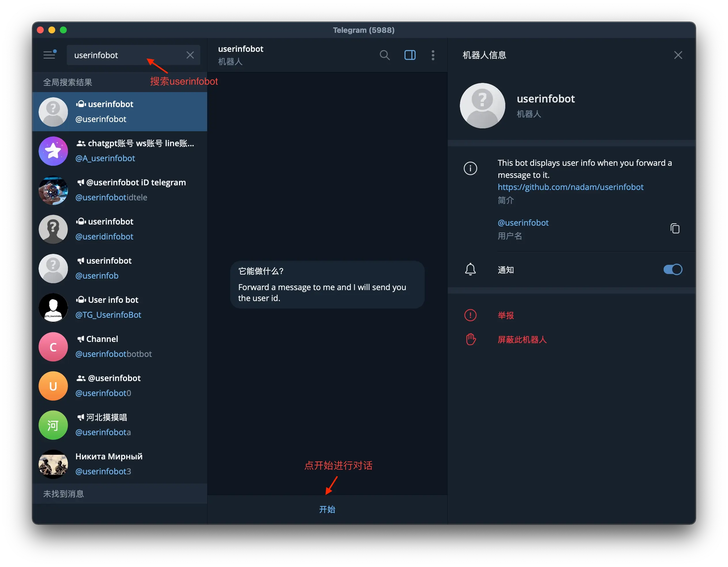Click the red report exclamation icon

point(470,315)
